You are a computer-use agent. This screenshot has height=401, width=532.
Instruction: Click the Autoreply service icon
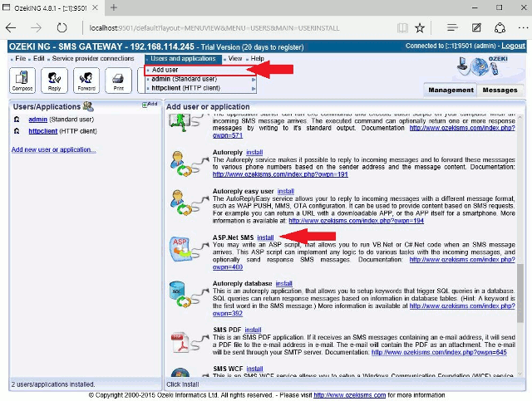point(189,164)
